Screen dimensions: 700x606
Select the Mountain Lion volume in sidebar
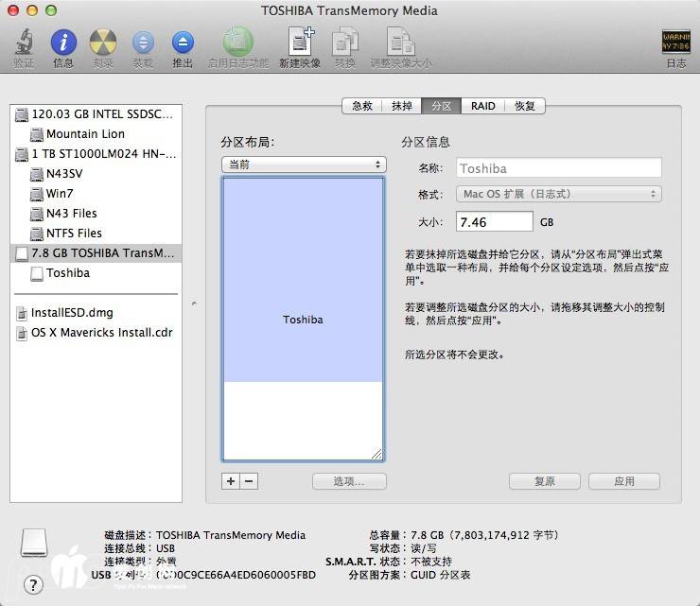pos(85,134)
